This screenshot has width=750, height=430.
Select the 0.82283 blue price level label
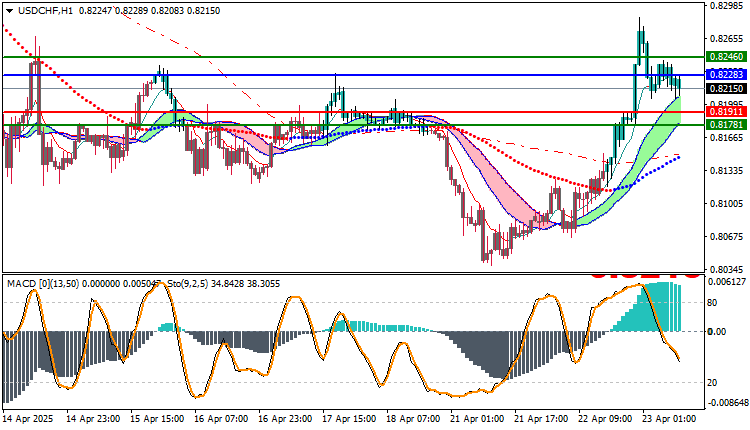click(x=727, y=75)
